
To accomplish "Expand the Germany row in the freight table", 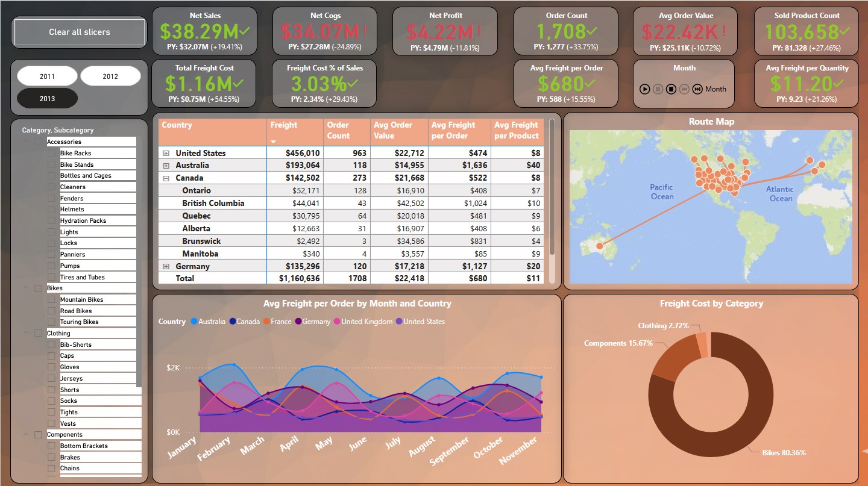I will click(167, 265).
